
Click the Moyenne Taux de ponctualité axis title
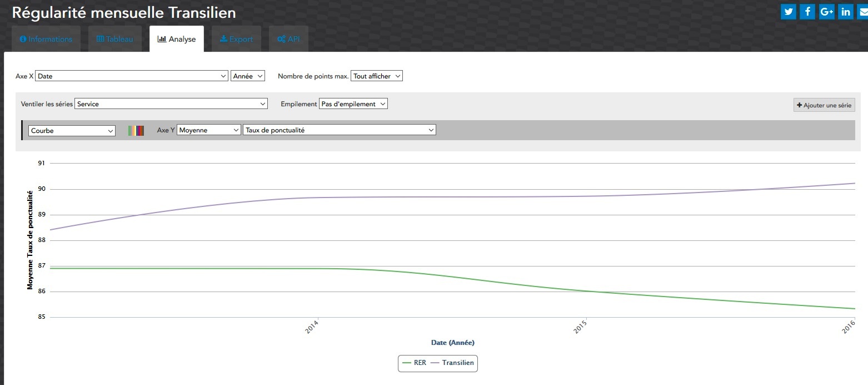tap(30, 240)
